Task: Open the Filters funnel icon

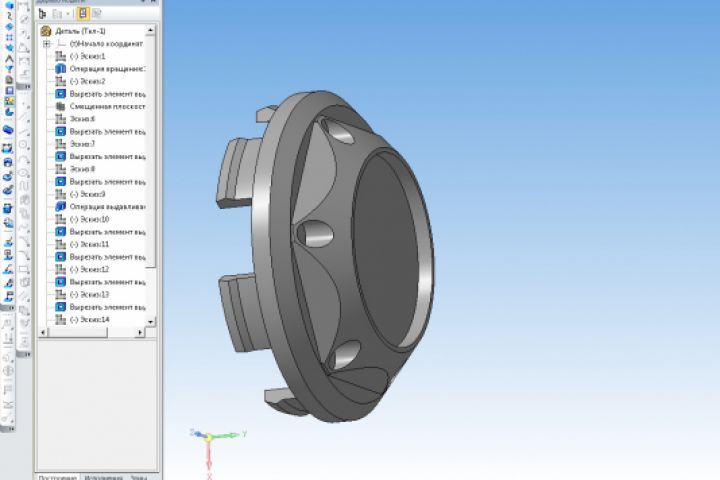Action: (8, 69)
